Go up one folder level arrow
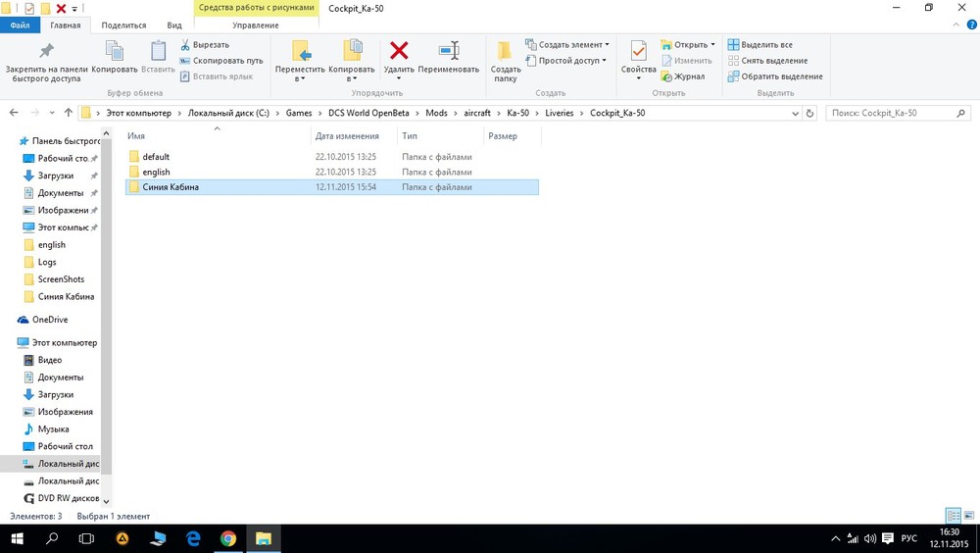The width and height of the screenshot is (980, 553). pos(69,113)
